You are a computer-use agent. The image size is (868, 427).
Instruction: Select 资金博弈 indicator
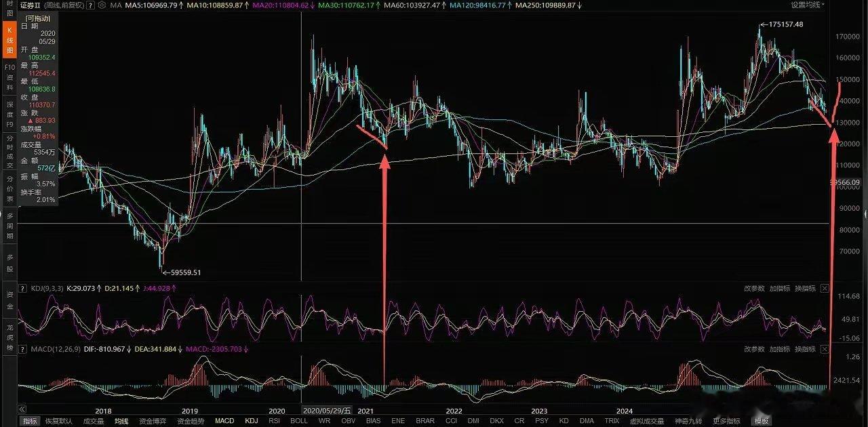(153, 421)
